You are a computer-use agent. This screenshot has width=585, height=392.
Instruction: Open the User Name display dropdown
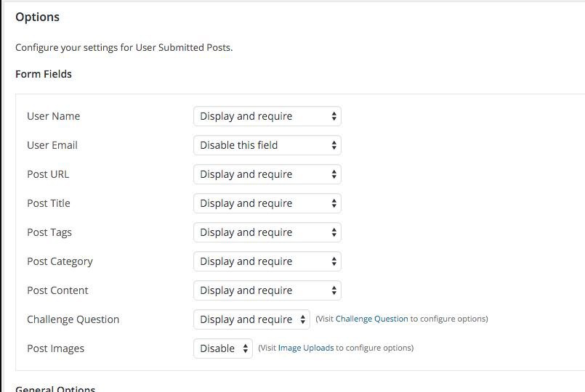pyautogui.click(x=267, y=116)
